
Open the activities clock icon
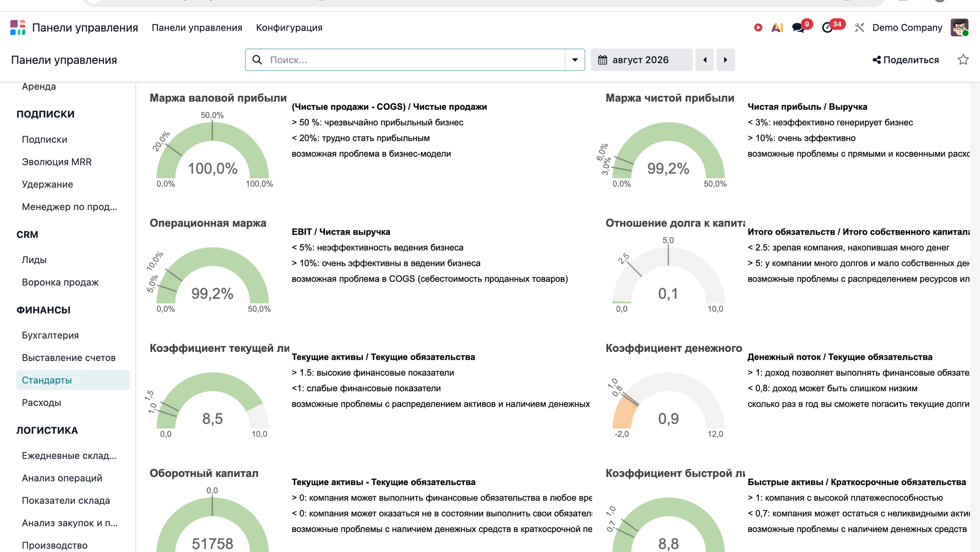coord(827,27)
